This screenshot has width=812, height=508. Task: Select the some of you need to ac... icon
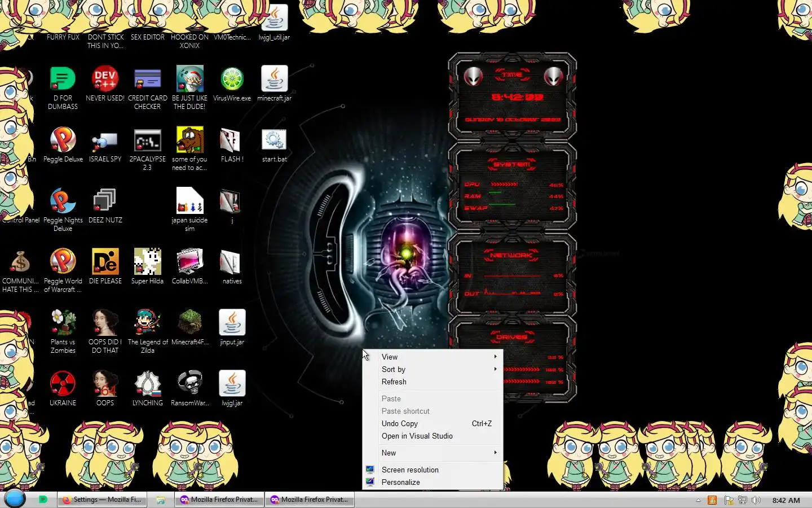pos(189,140)
